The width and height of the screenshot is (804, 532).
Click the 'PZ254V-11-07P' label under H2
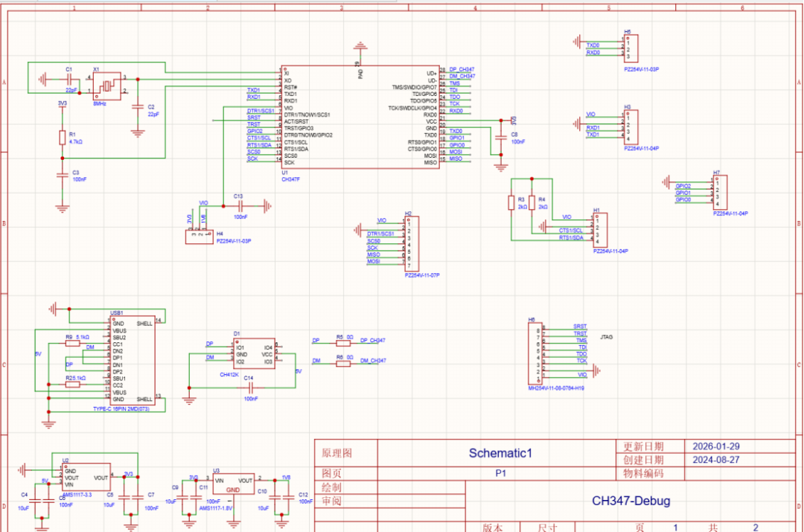(x=422, y=275)
